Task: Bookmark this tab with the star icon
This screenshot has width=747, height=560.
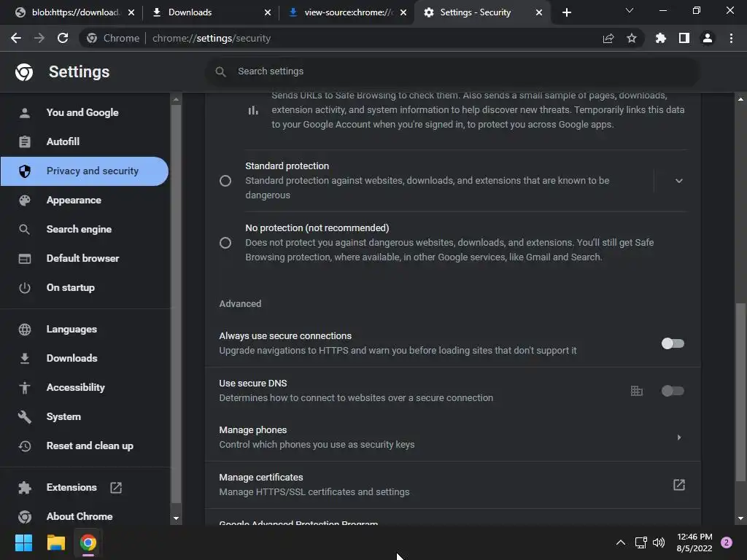Action: click(x=632, y=38)
